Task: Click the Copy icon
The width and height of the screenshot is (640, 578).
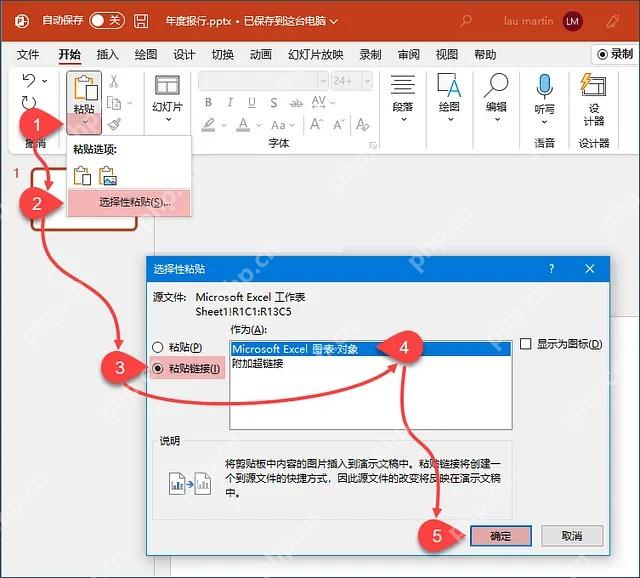Action: (x=114, y=103)
